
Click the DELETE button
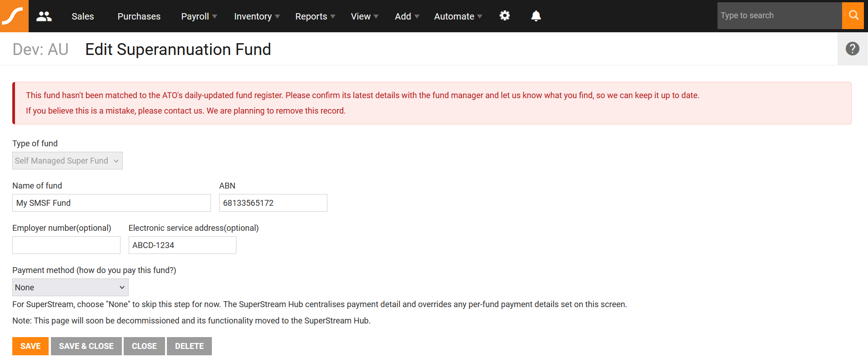coord(189,346)
